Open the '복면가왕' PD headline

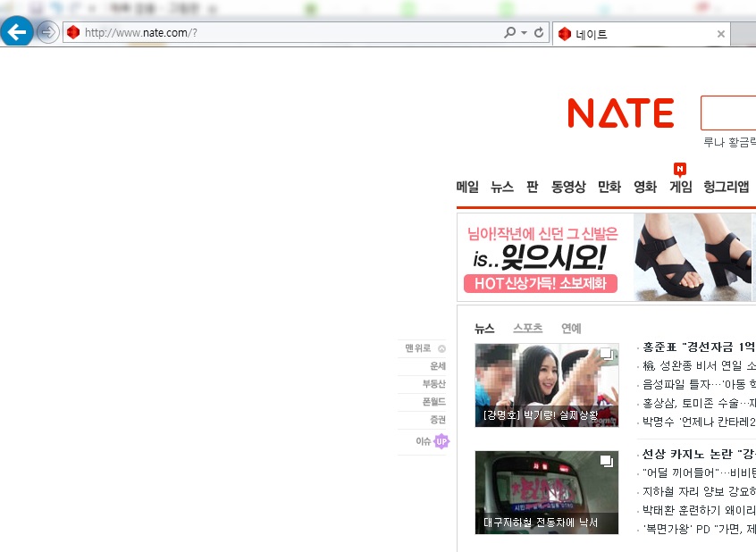point(699,529)
